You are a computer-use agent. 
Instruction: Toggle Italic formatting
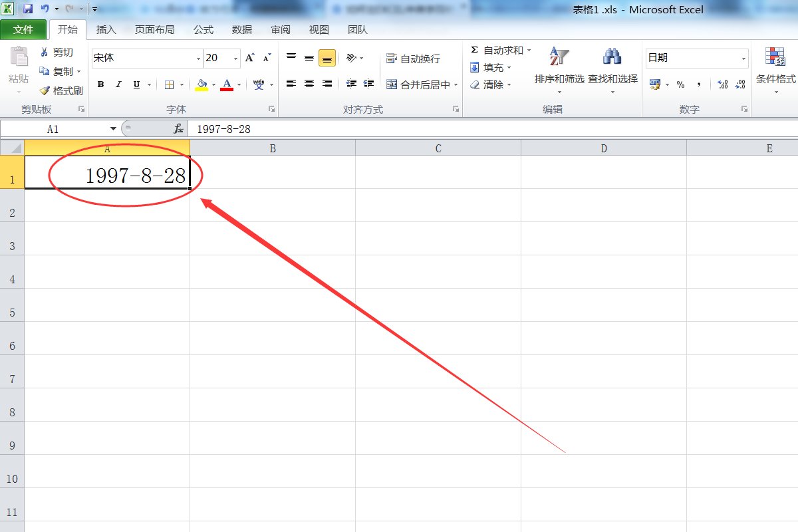point(118,84)
